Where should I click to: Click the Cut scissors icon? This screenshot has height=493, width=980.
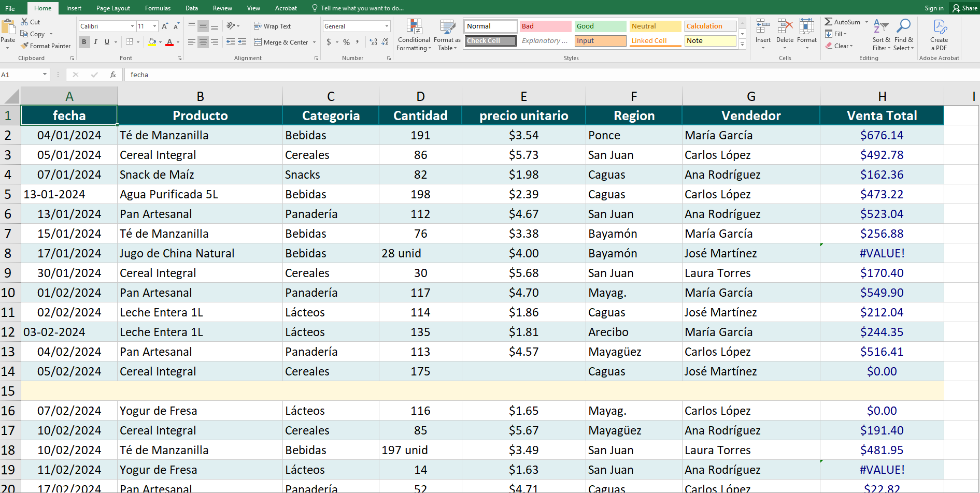click(24, 22)
